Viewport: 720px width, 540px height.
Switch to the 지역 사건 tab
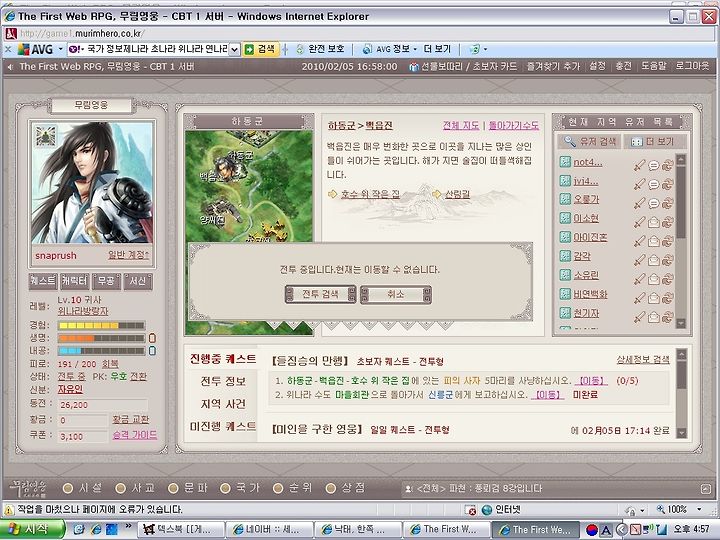[x=223, y=404]
